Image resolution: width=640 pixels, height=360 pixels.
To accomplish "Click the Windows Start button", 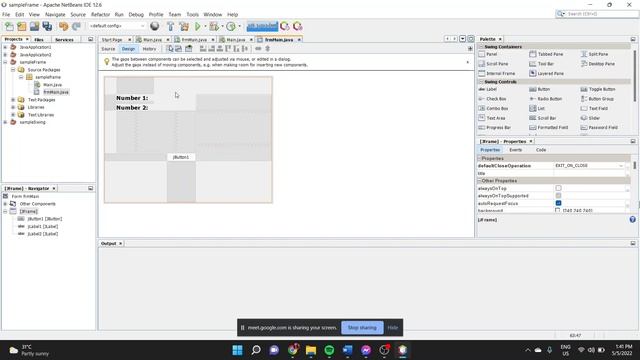I will click(238, 350).
